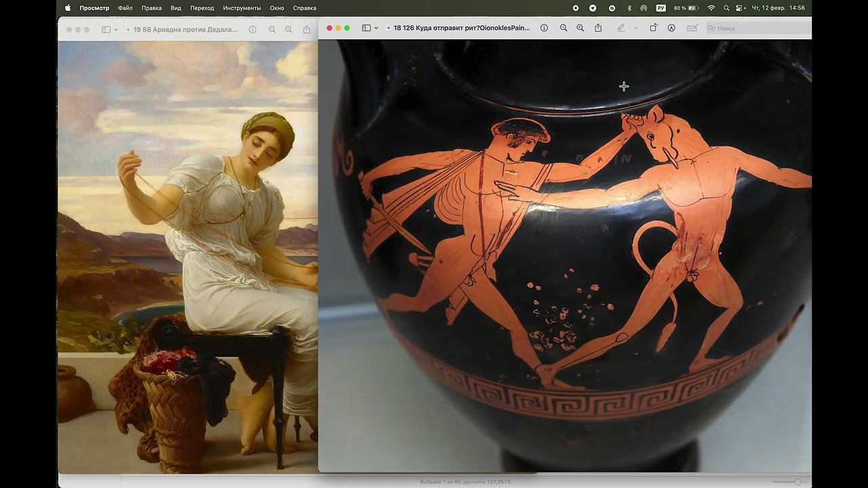Viewport: 868px width, 488px height.
Task: Open the Правка menu
Action: tap(152, 8)
